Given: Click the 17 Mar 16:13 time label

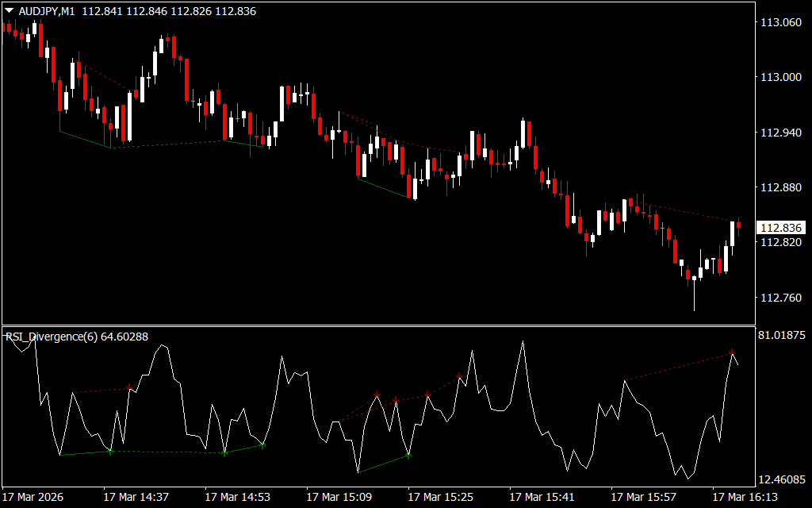Looking at the screenshot, I should [x=745, y=497].
